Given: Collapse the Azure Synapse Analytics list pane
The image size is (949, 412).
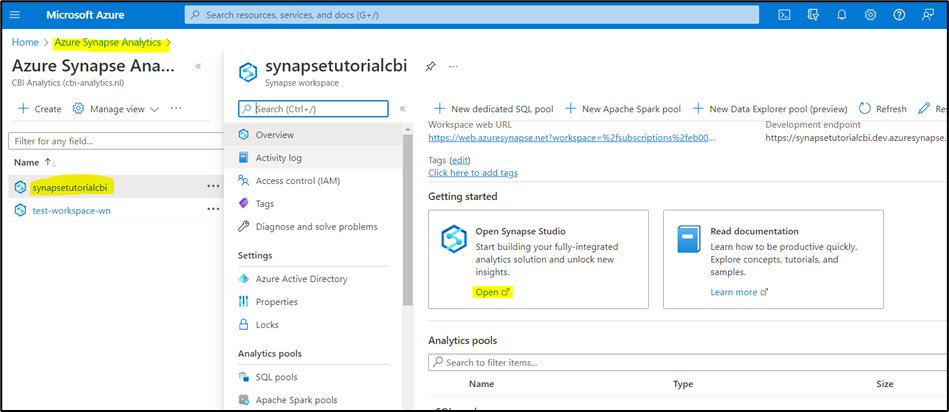Looking at the screenshot, I should 198,67.
